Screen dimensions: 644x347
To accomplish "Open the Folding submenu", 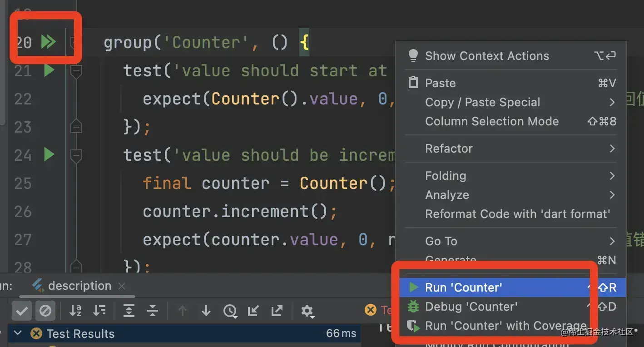I will [x=512, y=176].
